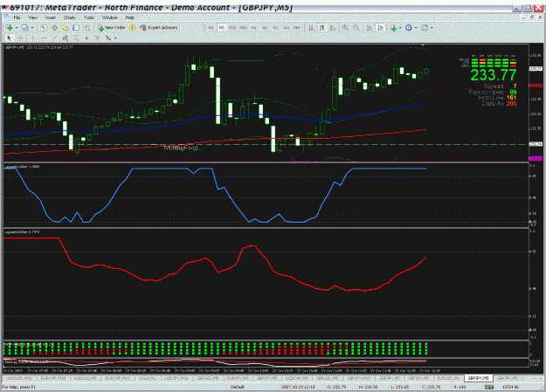Image resolution: width=546 pixels, height=392 pixels.
Task: Select the Trendline drawing tool
Action: tap(54, 38)
